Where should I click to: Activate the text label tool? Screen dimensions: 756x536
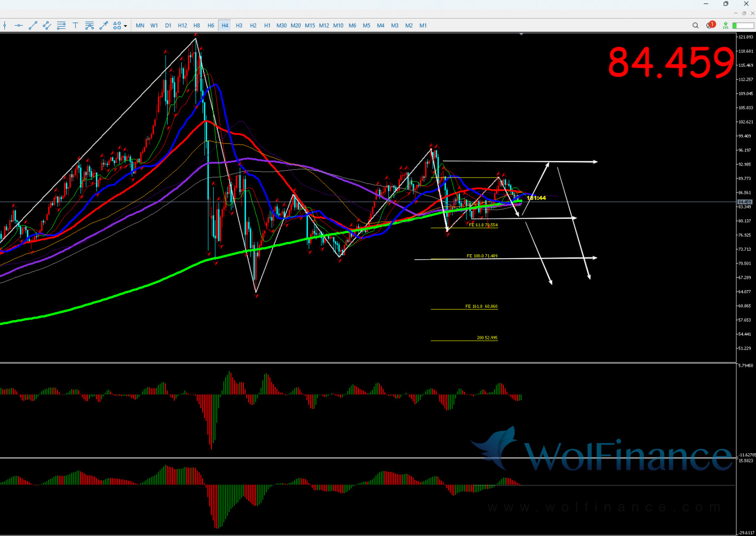(x=75, y=26)
